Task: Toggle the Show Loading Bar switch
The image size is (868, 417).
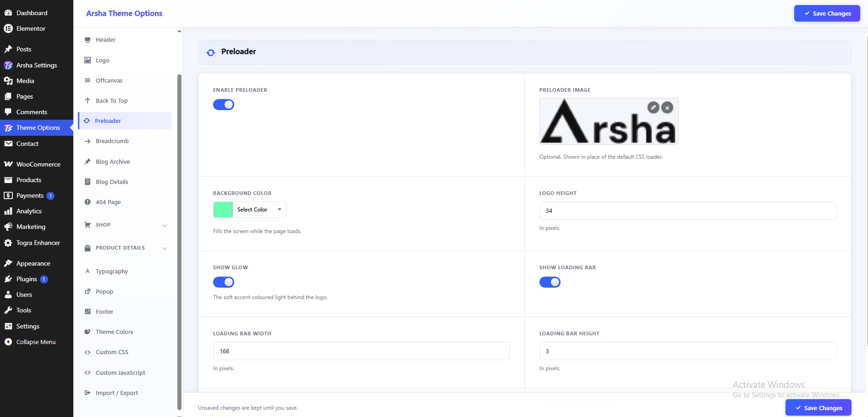Action: coord(550,282)
